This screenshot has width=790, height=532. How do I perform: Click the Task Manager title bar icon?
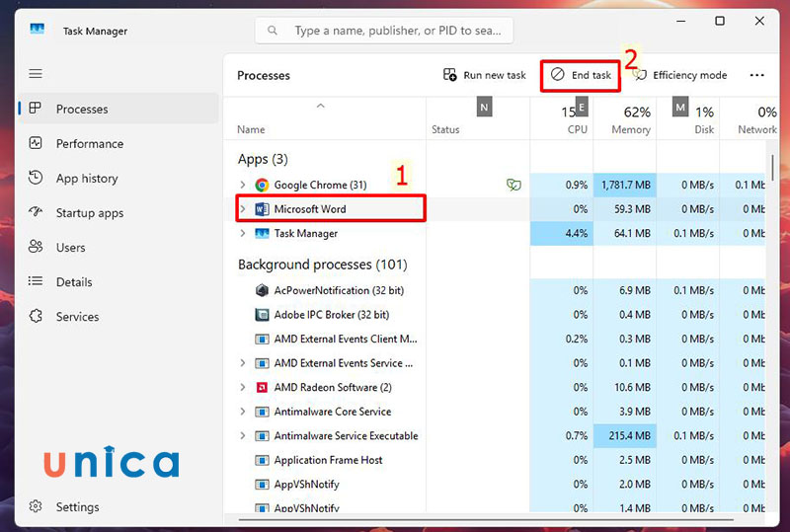tap(37, 29)
